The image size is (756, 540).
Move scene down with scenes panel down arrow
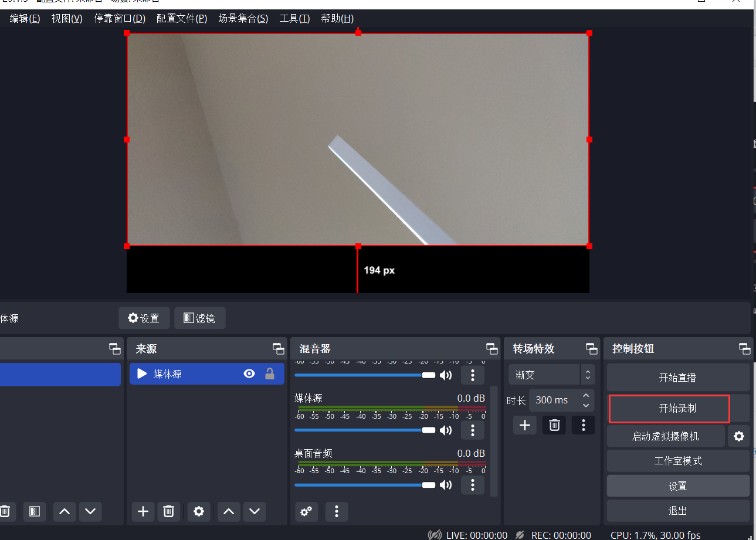click(x=90, y=512)
